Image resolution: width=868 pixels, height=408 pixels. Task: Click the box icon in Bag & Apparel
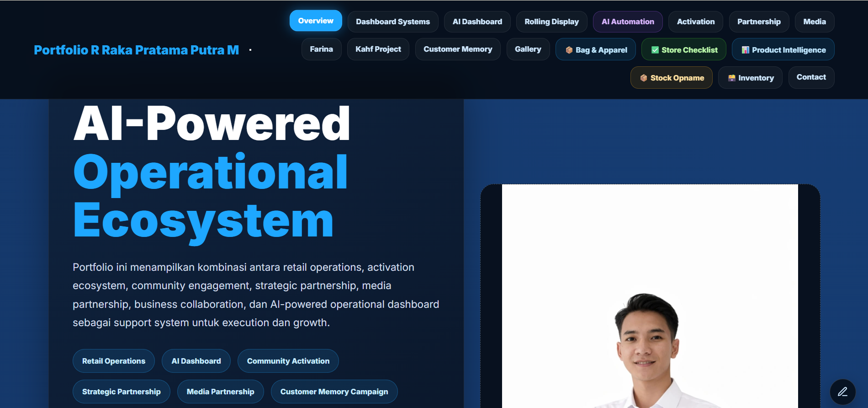click(569, 50)
